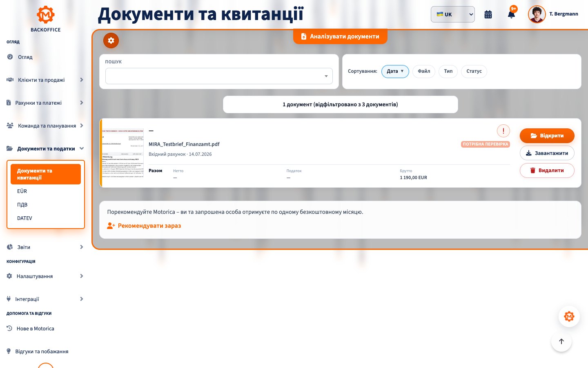The image size is (588, 368).
Task: Click Вхідний рахунок · 14.07.2026 text
Action: click(180, 154)
